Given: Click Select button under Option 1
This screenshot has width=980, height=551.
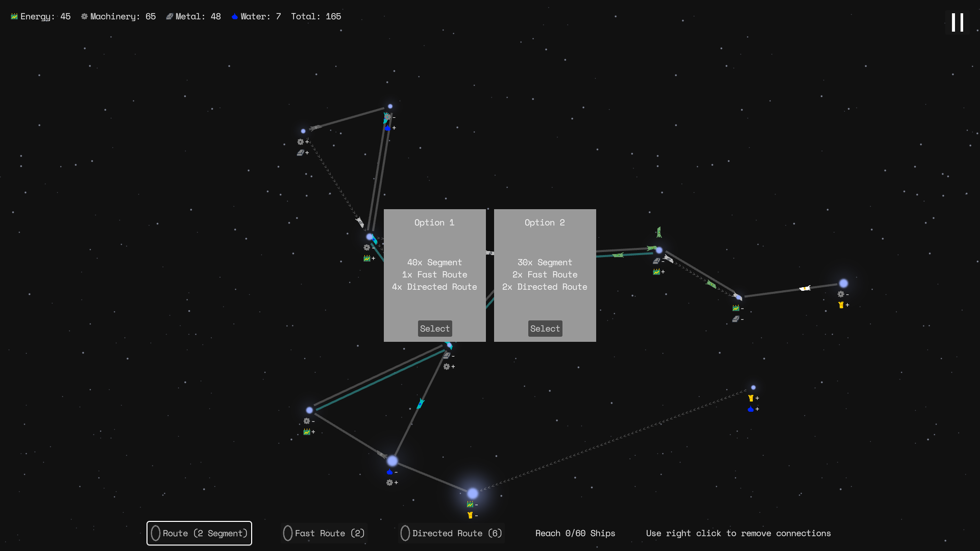Looking at the screenshot, I should point(434,329).
